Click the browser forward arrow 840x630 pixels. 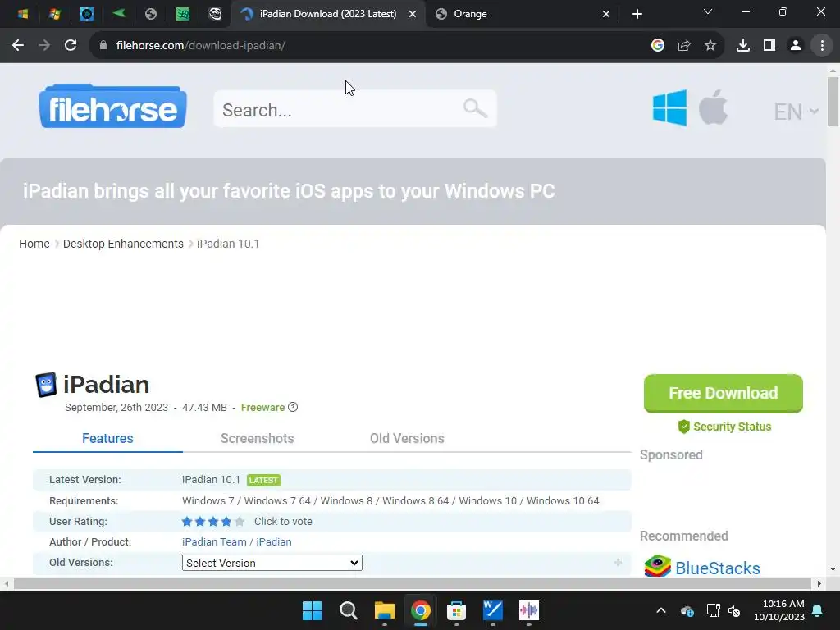click(x=44, y=46)
